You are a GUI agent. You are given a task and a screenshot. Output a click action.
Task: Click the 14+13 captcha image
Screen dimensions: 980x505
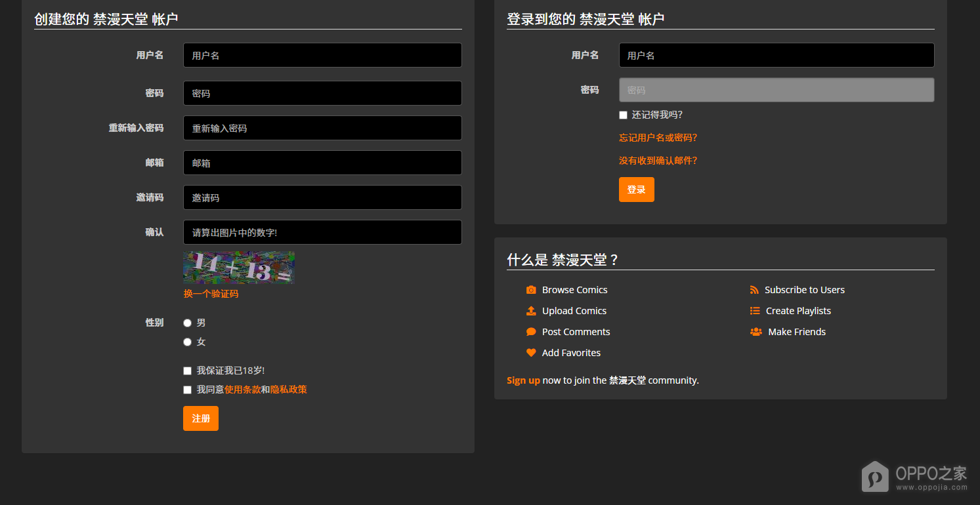[x=239, y=268]
